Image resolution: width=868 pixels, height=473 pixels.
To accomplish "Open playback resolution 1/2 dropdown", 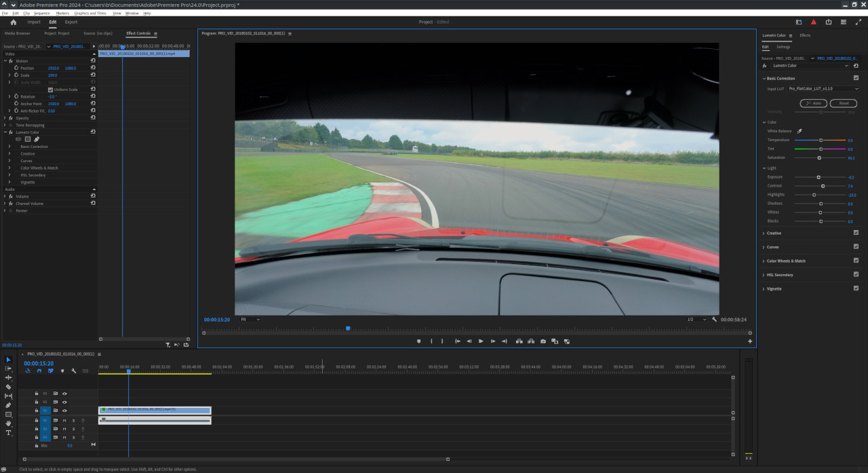I will pos(696,319).
